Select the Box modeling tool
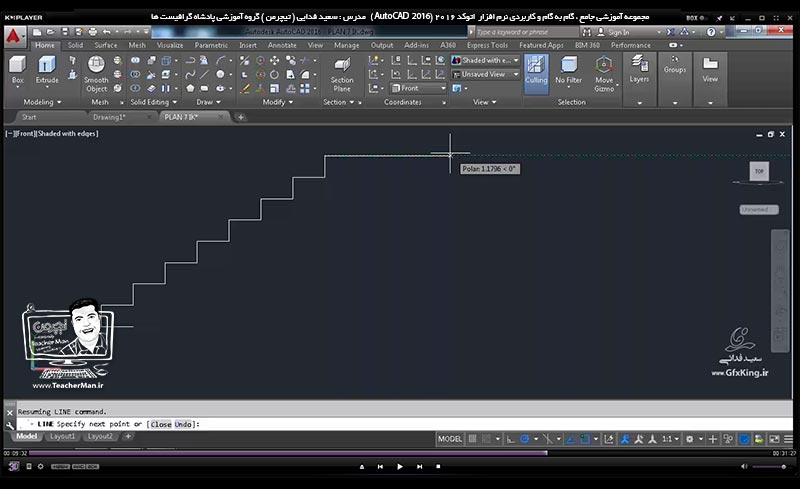The width and height of the screenshot is (800, 489). pyautogui.click(x=17, y=69)
